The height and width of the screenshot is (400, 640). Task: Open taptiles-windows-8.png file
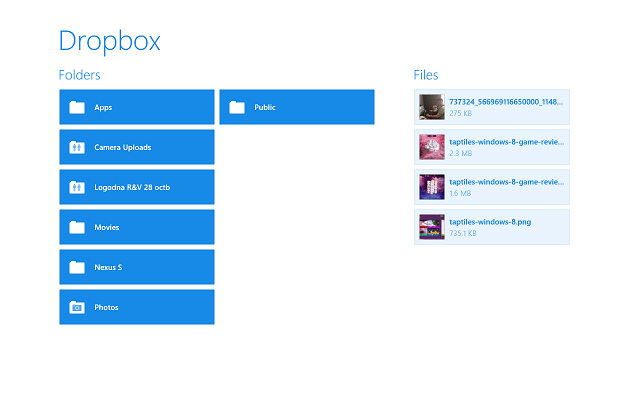[x=492, y=227]
